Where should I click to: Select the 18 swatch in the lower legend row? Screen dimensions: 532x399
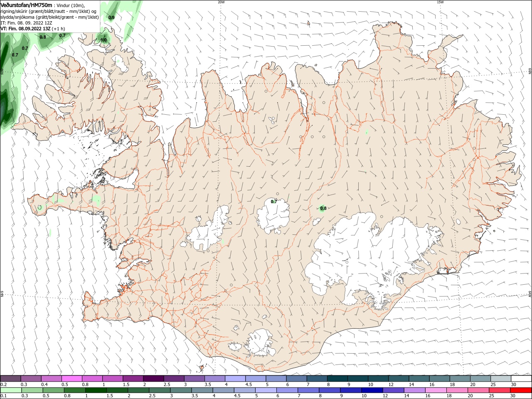pos(457,390)
